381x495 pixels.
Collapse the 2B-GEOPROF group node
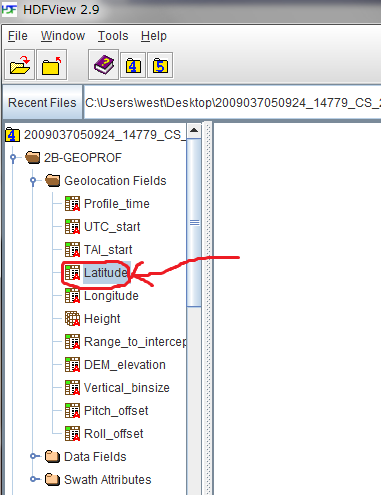click(13, 158)
